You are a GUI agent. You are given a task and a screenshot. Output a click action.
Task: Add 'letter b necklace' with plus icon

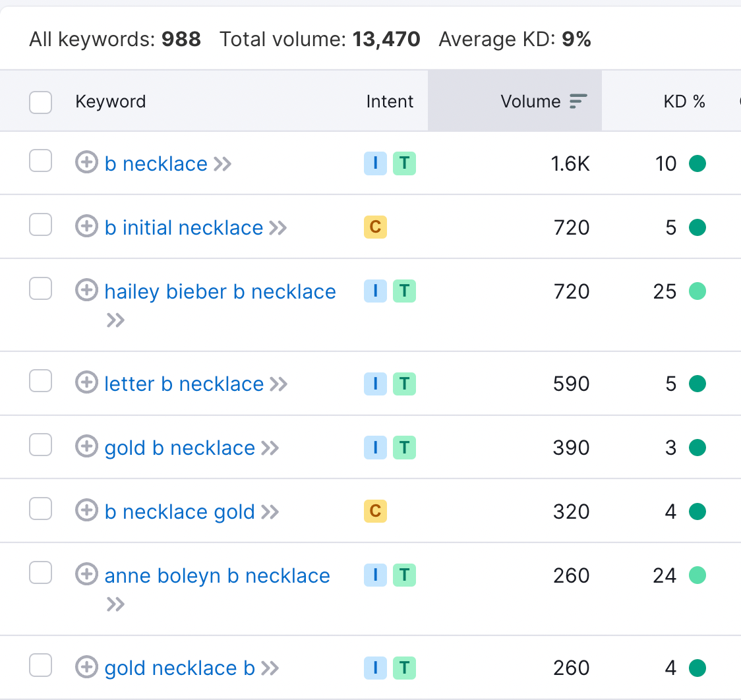(x=86, y=382)
